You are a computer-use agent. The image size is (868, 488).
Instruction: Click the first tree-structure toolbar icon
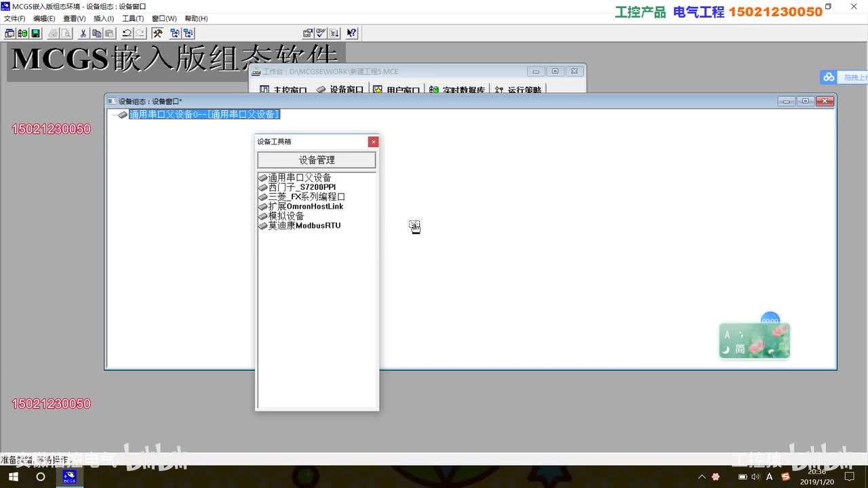[175, 33]
